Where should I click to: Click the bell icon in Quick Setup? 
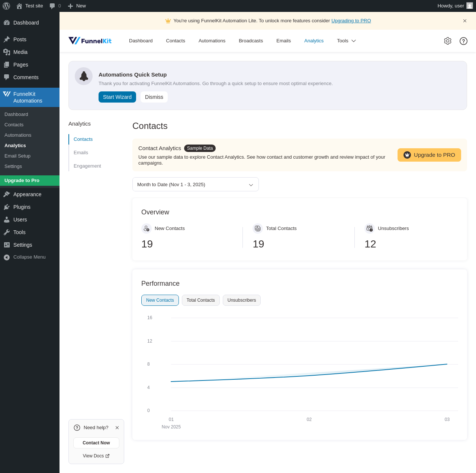pyautogui.click(x=84, y=76)
